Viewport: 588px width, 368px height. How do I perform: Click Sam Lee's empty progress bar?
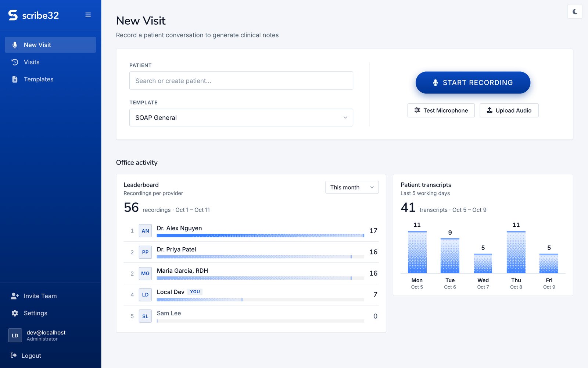(x=260, y=321)
